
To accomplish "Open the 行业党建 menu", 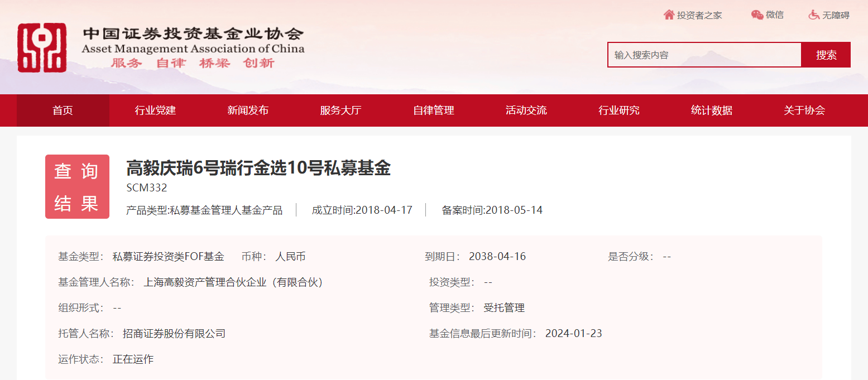I will click(155, 110).
